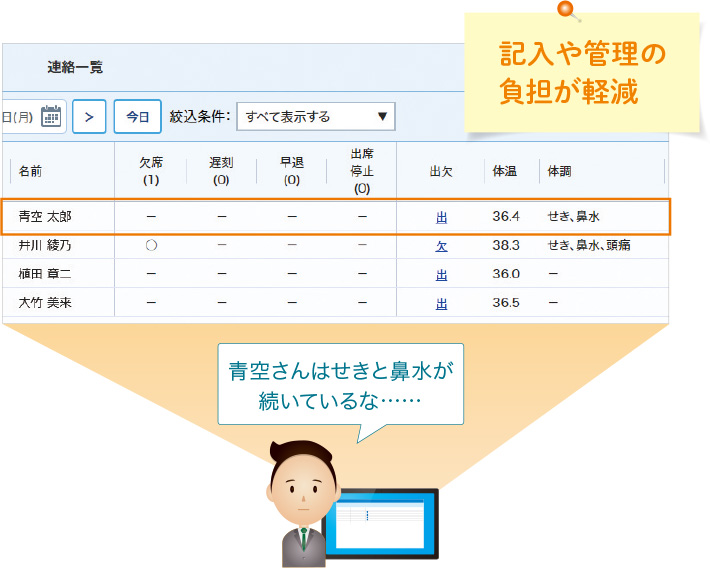Open the calendar date picker icon
Screen dimensions: 710x569
(51, 116)
